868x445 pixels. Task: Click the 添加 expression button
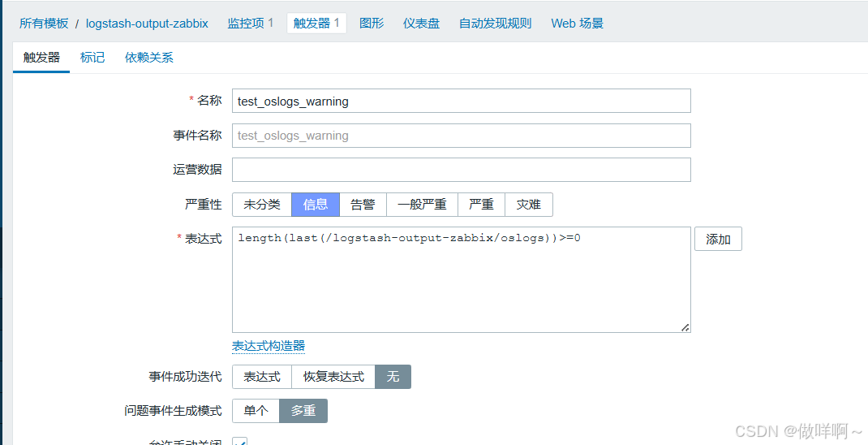pos(718,239)
